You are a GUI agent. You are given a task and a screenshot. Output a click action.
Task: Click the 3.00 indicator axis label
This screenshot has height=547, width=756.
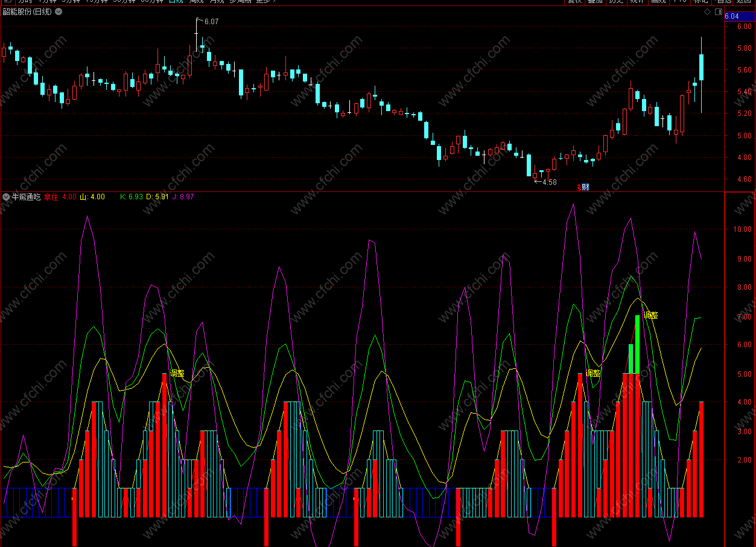tap(744, 432)
